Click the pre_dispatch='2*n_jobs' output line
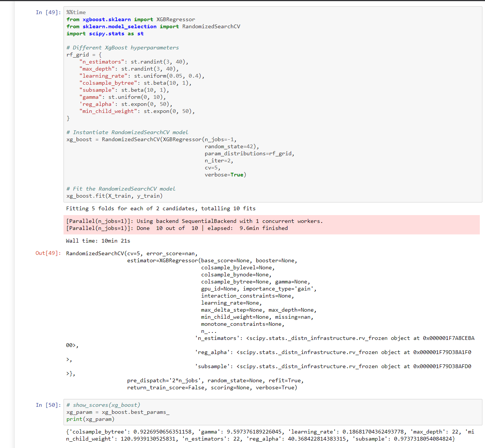 [215, 380]
